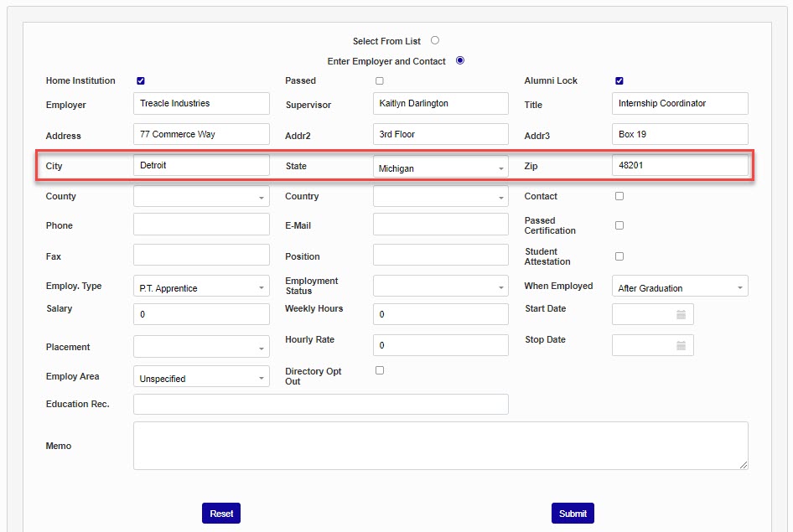793x532 pixels.
Task: Expand the State dropdown showing Michigan
Action: [440, 168]
